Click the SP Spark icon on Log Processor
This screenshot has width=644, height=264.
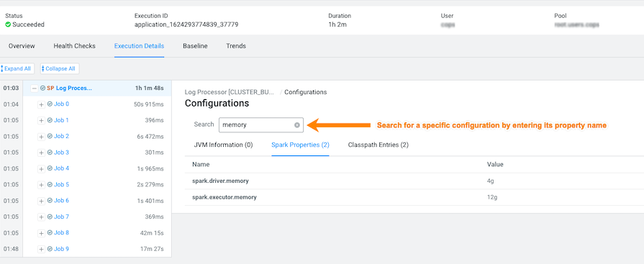pyautogui.click(x=50, y=88)
